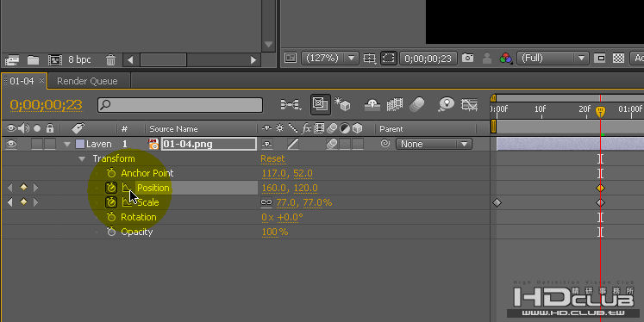
Task: Select the 01-04 composition tab
Action: [22, 81]
